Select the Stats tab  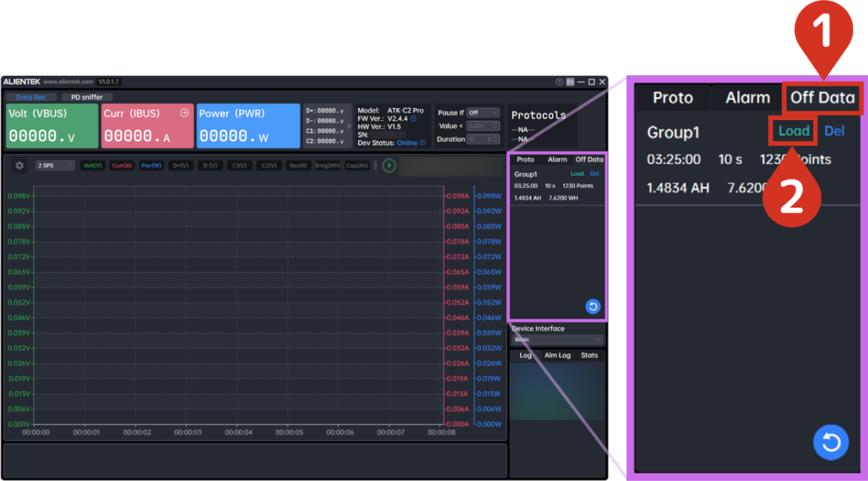[590, 355]
